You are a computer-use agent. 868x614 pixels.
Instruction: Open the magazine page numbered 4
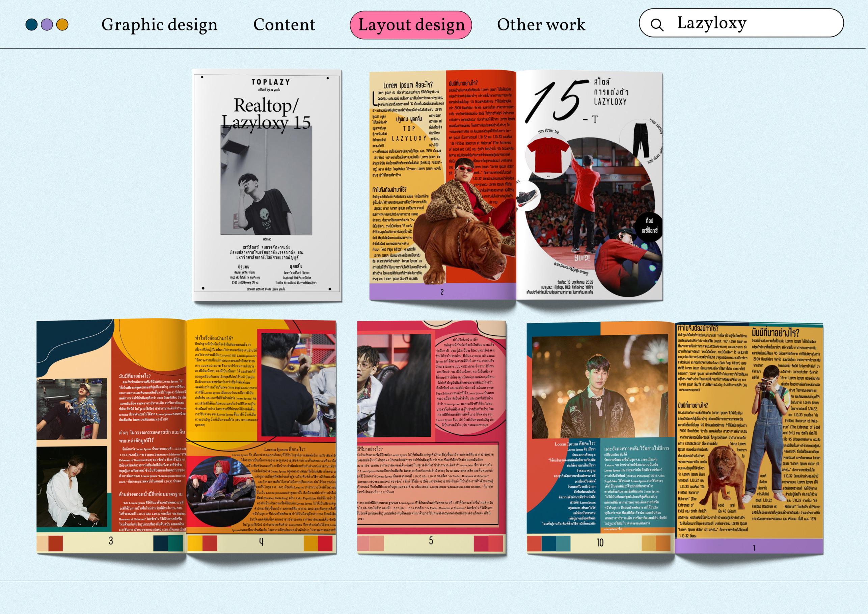tap(261, 435)
